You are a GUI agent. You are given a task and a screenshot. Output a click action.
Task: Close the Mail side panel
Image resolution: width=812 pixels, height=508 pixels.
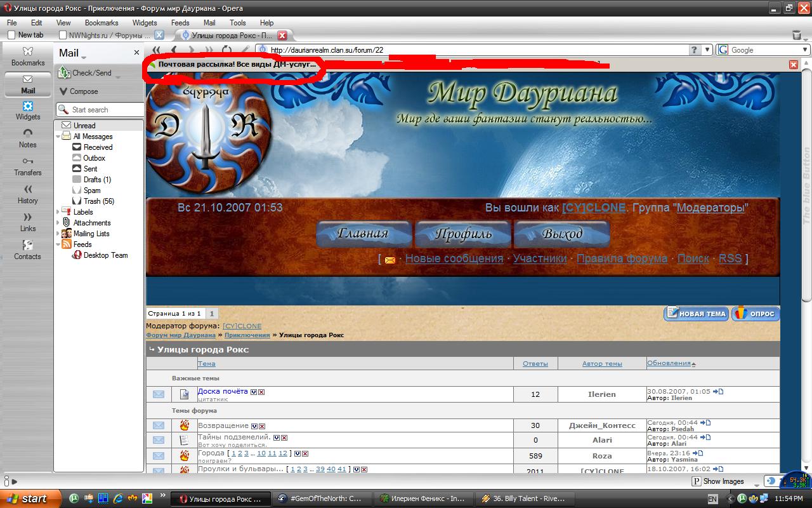pos(136,53)
